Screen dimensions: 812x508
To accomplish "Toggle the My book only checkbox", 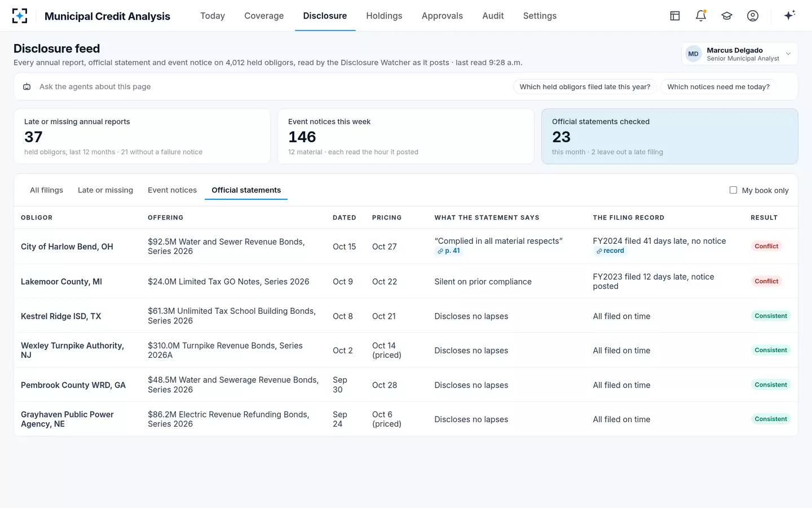I will 733,190.
